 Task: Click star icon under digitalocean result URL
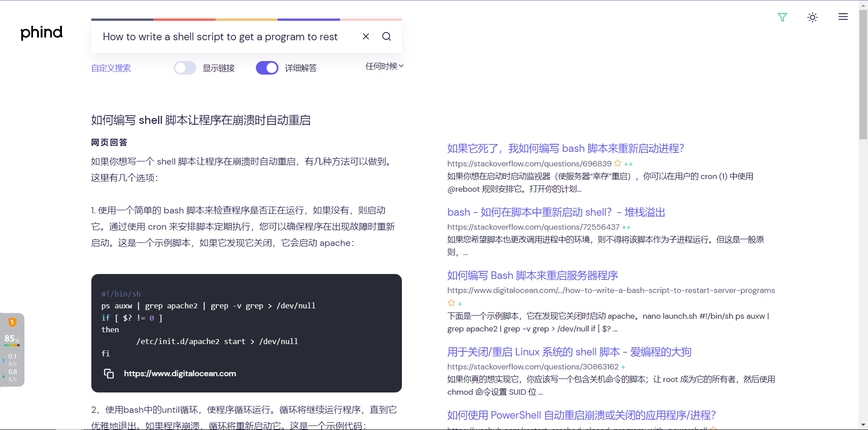451,303
